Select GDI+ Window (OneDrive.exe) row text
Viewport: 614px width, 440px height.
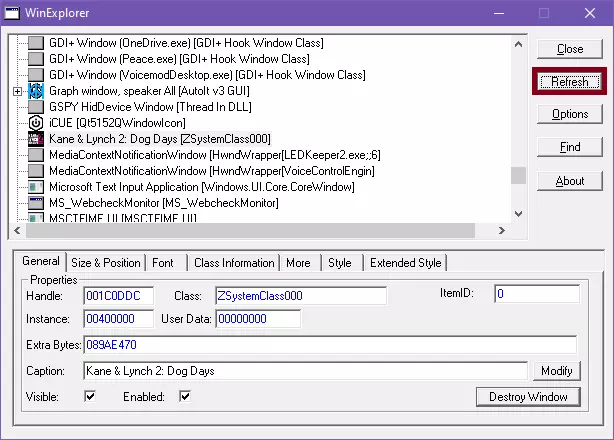(186, 43)
